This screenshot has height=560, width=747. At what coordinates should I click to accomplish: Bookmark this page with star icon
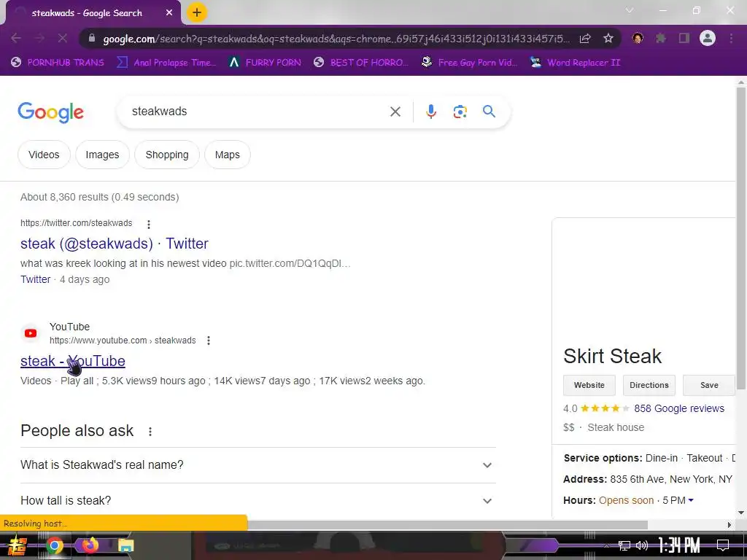(x=608, y=38)
